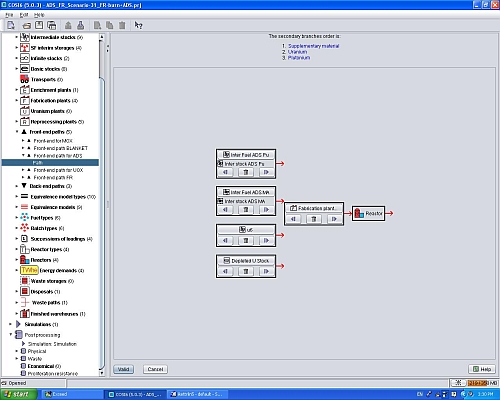Click the context help cursor icon

tap(138, 25)
